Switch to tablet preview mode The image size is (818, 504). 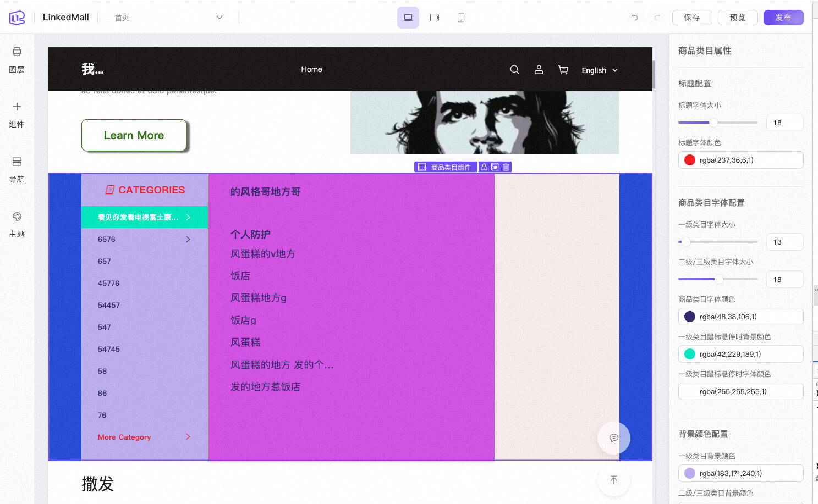click(x=435, y=18)
